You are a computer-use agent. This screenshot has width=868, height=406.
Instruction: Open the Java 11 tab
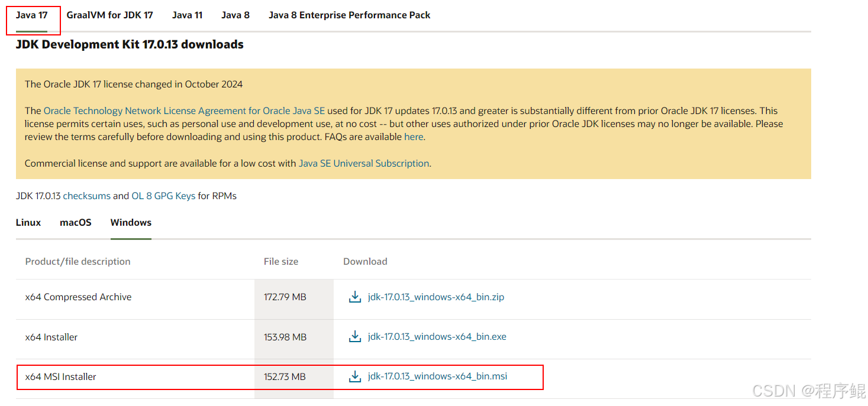pyautogui.click(x=187, y=15)
